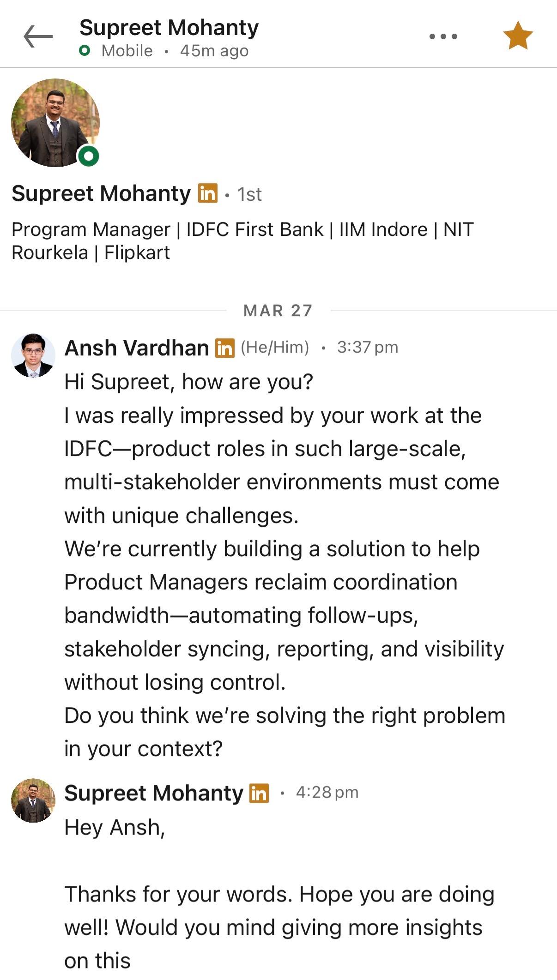Open Supreet Mohanty's profile name link
This screenshot has width=557, height=980.
(101, 193)
